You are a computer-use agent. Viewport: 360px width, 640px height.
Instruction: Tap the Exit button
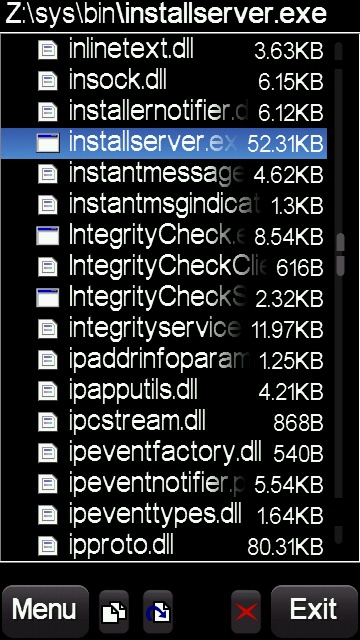pyautogui.click(x=314, y=610)
